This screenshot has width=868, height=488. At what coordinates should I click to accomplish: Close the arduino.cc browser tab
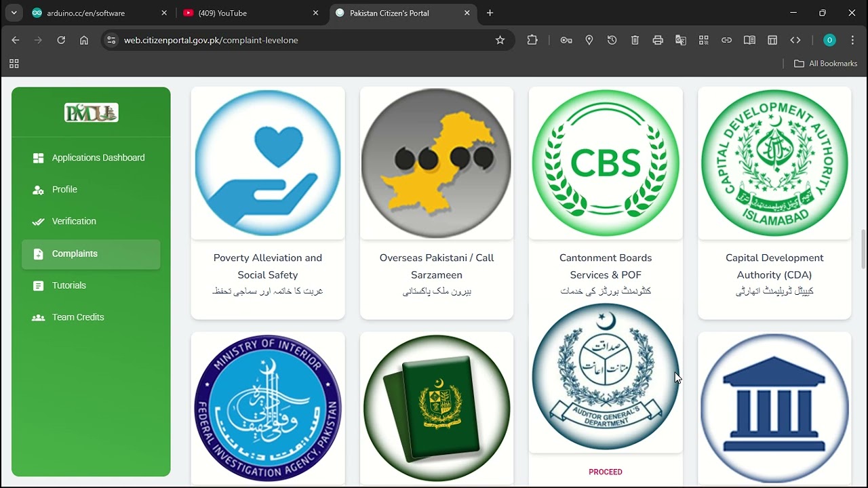click(164, 13)
